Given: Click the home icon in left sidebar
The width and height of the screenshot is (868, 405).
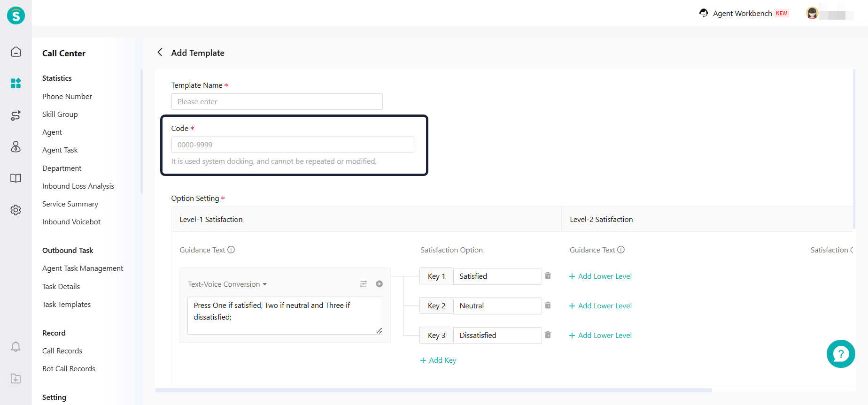Looking at the screenshot, I should (x=16, y=52).
